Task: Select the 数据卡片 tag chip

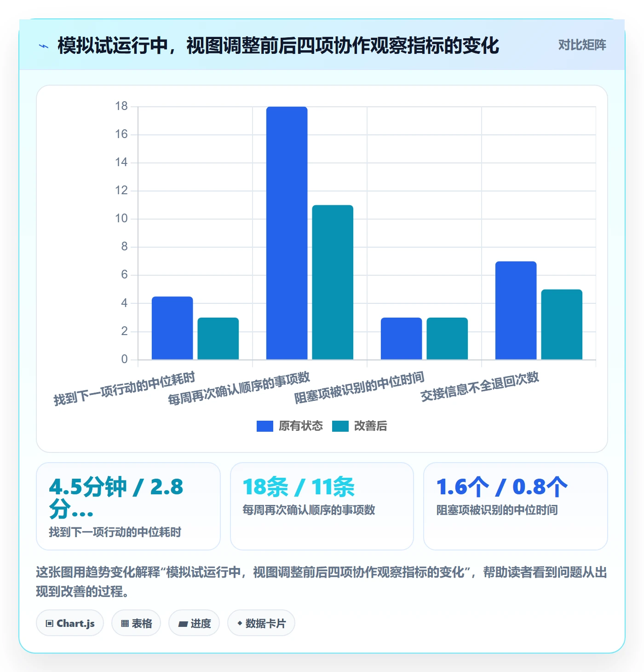Action: [x=261, y=623]
